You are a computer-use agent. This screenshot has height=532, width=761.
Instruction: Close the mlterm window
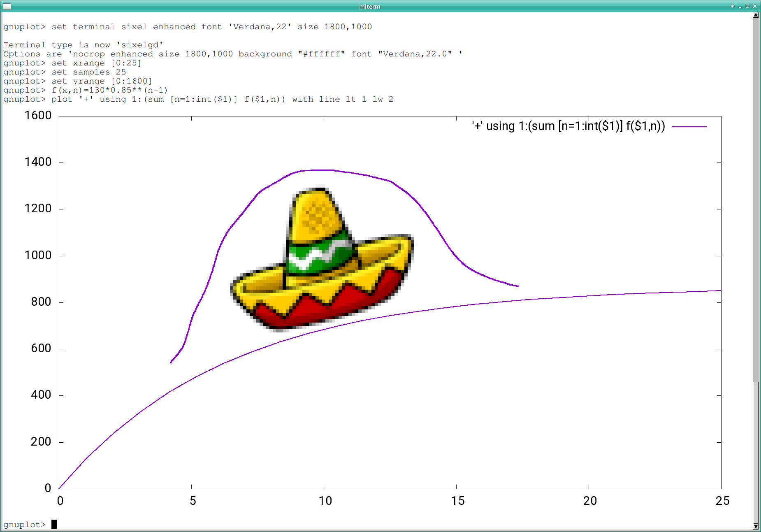[x=755, y=6]
